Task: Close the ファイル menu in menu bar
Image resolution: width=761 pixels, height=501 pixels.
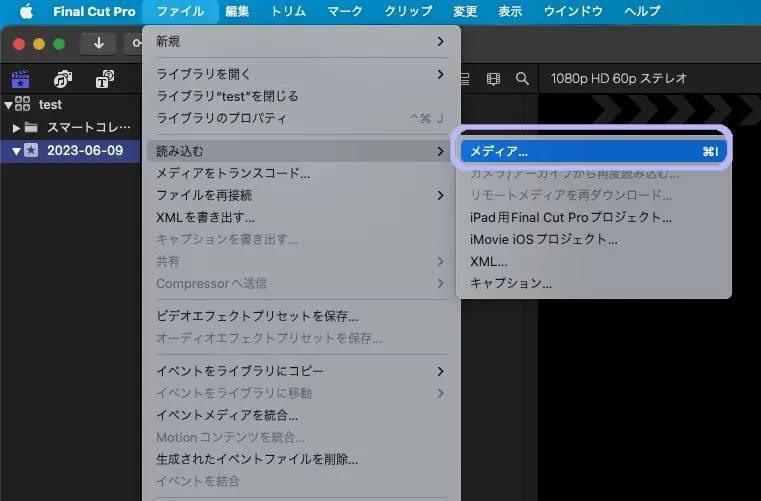Action: (180, 11)
